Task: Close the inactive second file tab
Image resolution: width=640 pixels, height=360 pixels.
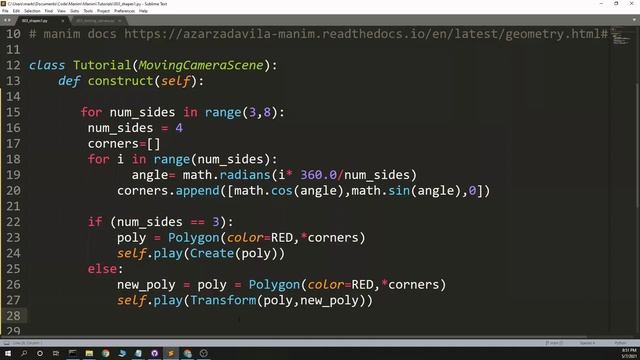Action: [120, 20]
